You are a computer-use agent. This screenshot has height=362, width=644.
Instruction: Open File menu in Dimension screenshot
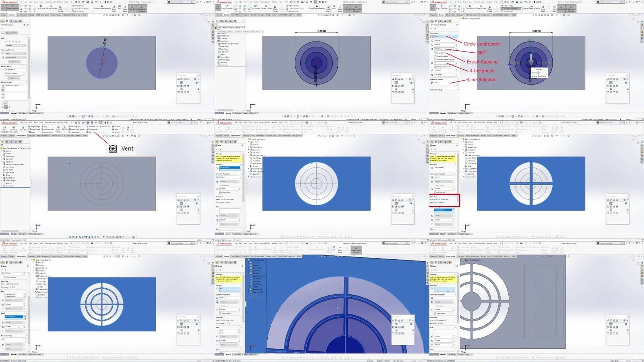(22, 2)
